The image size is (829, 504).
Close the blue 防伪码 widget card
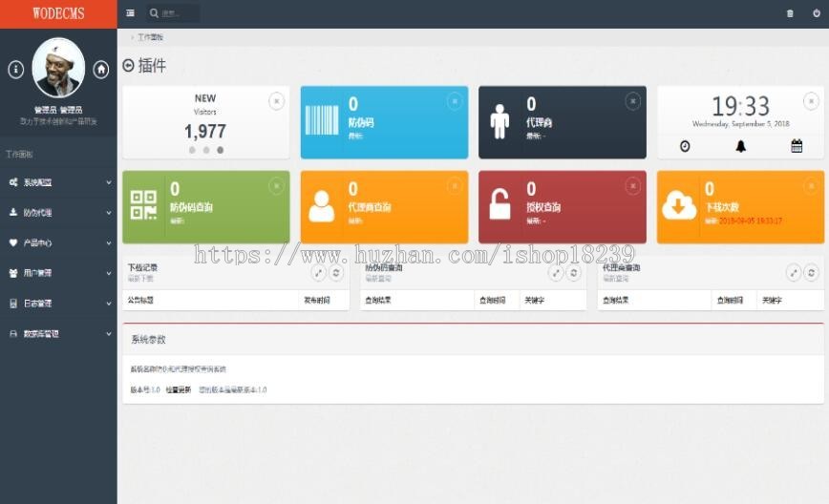[455, 101]
